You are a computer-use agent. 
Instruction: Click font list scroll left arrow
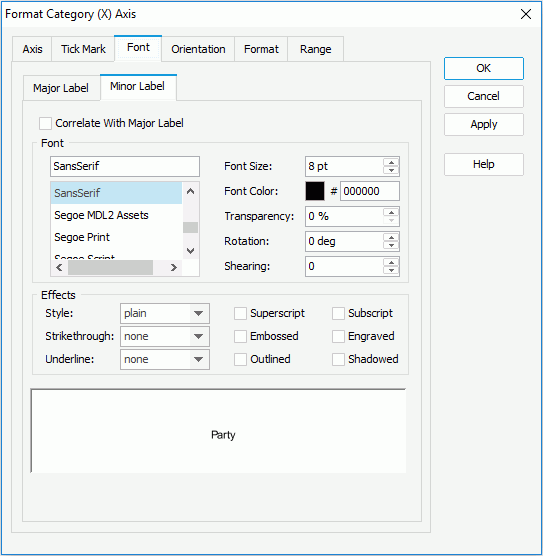(x=59, y=267)
